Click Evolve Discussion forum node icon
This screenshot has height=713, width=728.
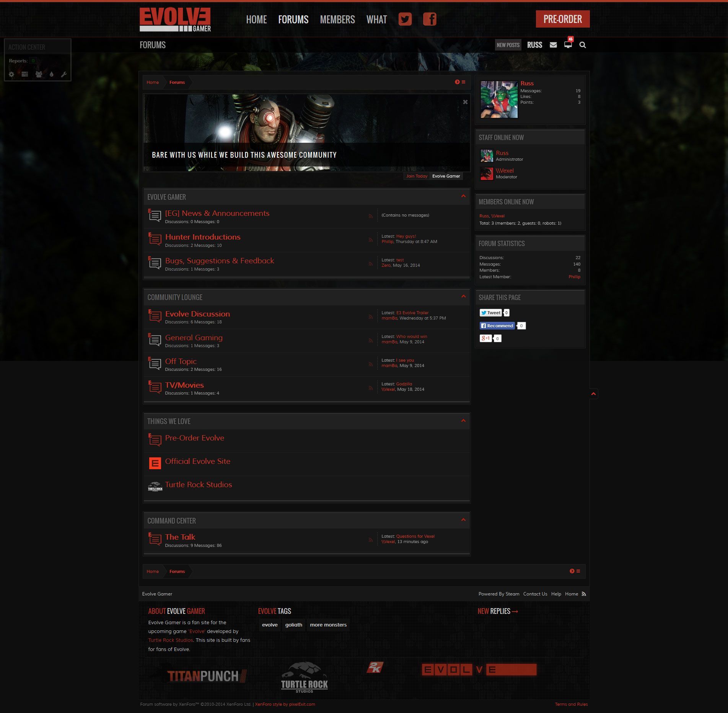(x=155, y=316)
